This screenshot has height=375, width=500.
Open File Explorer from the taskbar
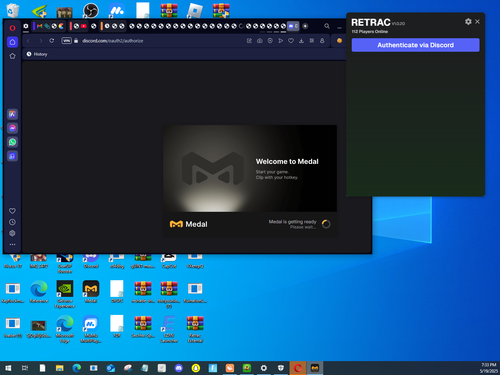59,368
